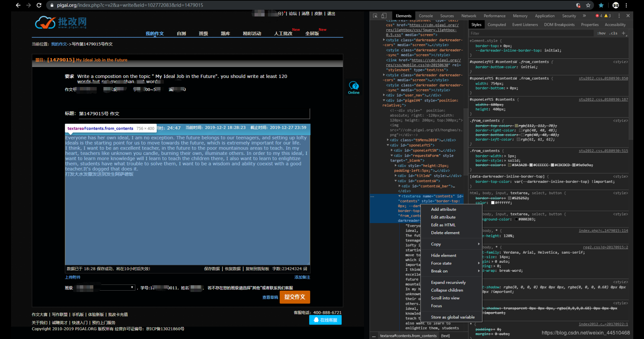
Task: Click the orange 提交作文 submit button
Action: (295, 297)
